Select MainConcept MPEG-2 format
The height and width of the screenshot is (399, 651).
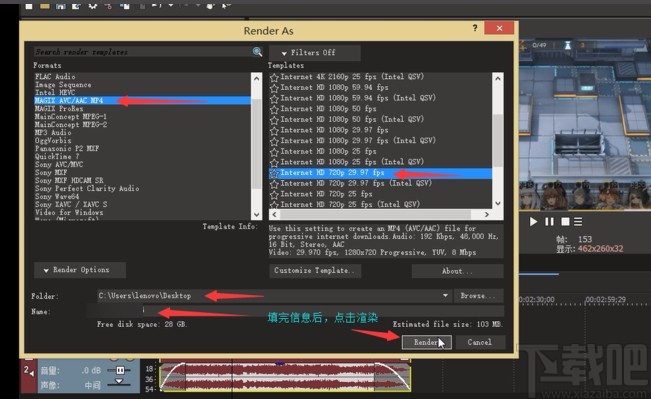click(x=71, y=124)
